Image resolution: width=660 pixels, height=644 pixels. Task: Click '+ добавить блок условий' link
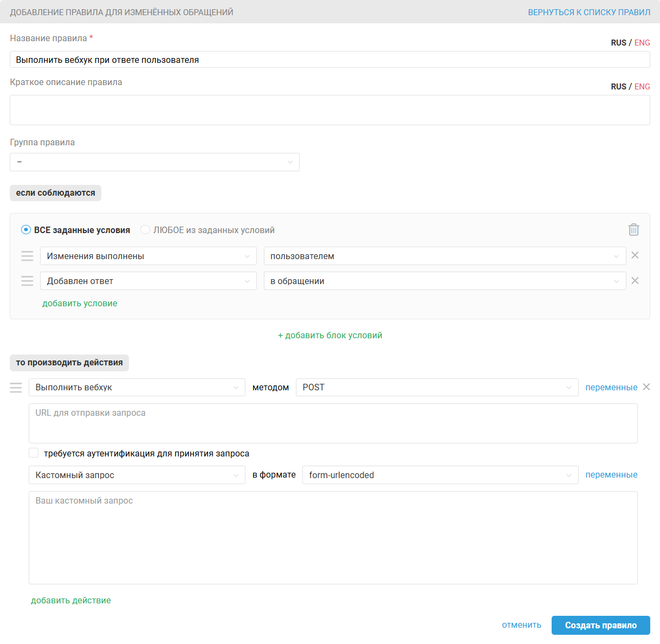coord(330,335)
